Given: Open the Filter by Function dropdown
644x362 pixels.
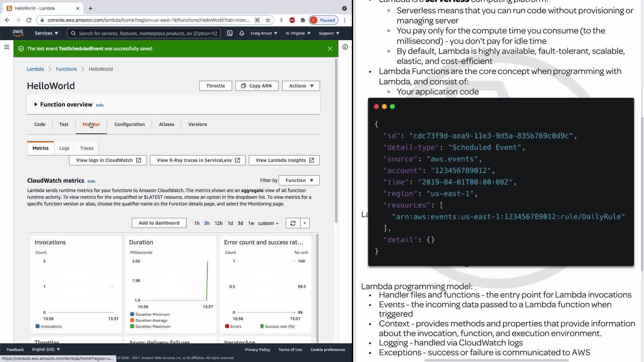Looking at the screenshot, I should click(299, 180).
